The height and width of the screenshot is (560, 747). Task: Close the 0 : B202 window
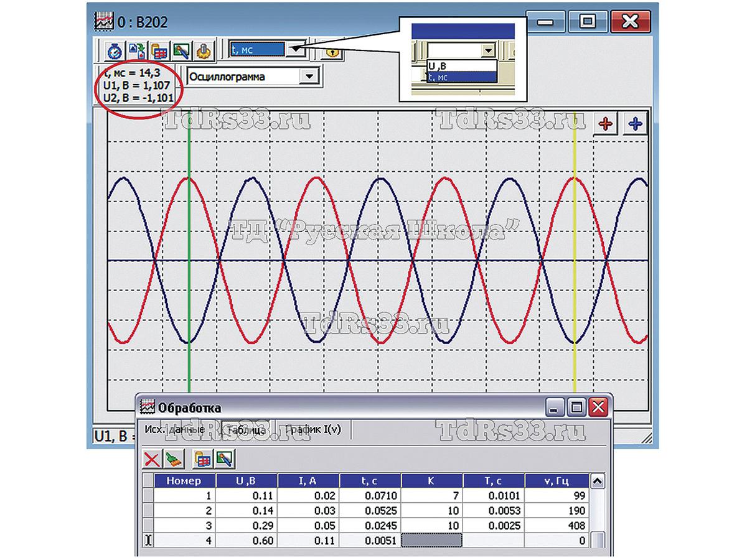pos(631,21)
